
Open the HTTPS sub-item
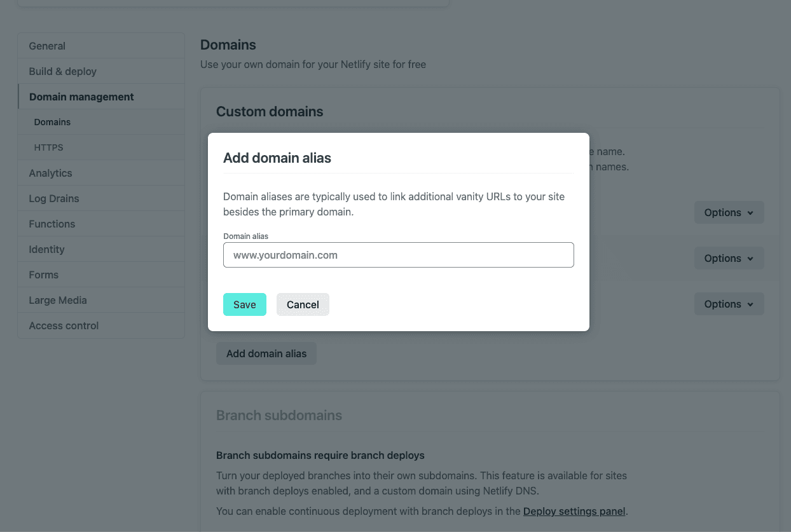pyautogui.click(x=48, y=147)
